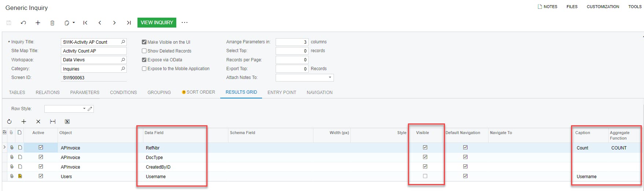Click the Arrange Parameters columns field
Image resolution: width=644 pixels, height=191 pixels.
(292, 42)
